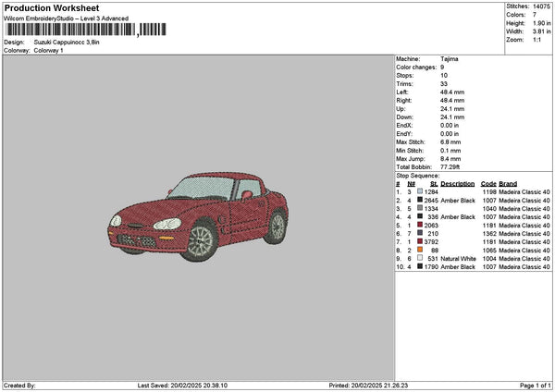Image resolution: width=555 pixels, height=392 pixels.
Task: Click thread code 1362 in row 6
Action: [489, 234]
